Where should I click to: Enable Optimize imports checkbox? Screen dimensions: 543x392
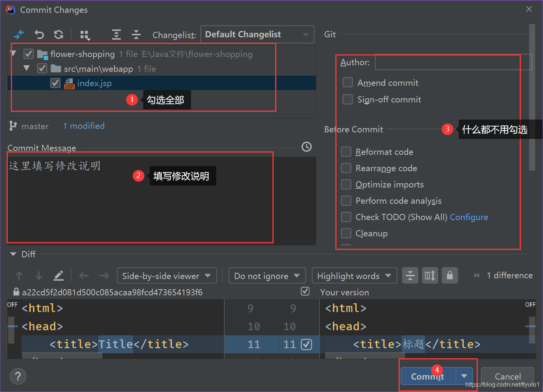pos(346,184)
